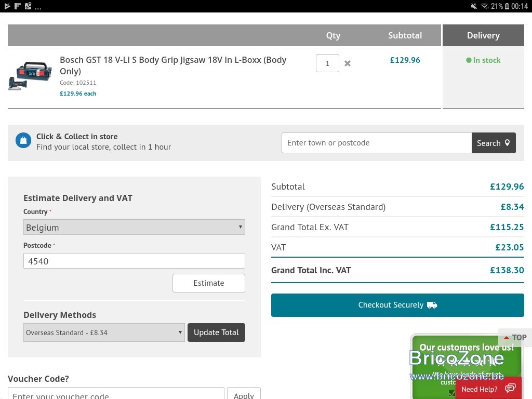The image size is (532, 399).
Task: Tap the muted sound icon in status bar
Action: coord(474,6)
